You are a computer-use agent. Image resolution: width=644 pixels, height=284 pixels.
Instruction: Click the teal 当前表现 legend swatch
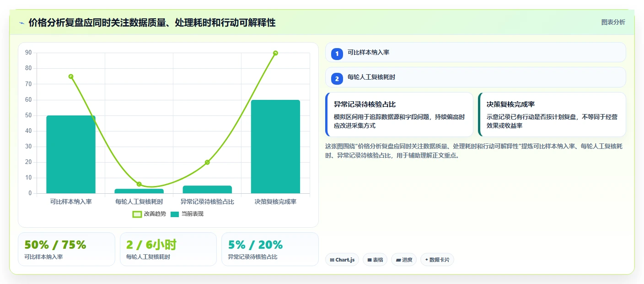pyautogui.click(x=175, y=214)
